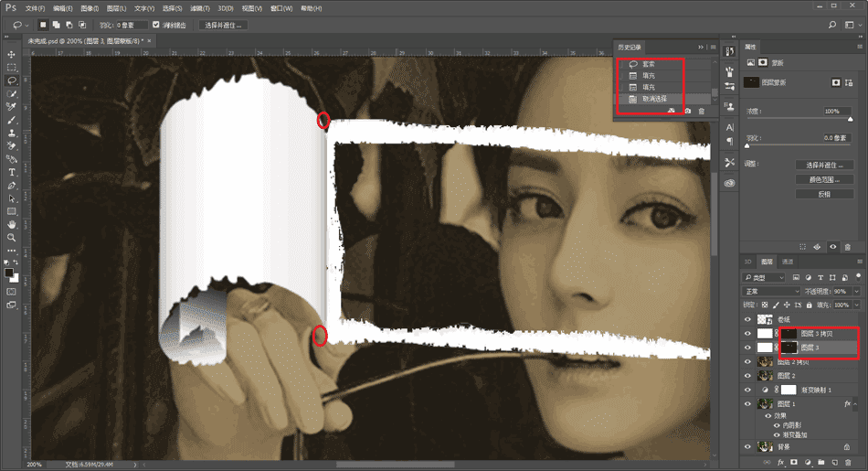Select the Move tool
Screen dimensions: 868x471
click(11, 54)
